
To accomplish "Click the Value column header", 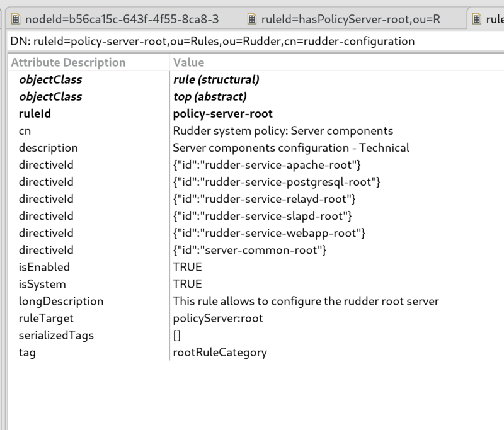I will [337, 62].
